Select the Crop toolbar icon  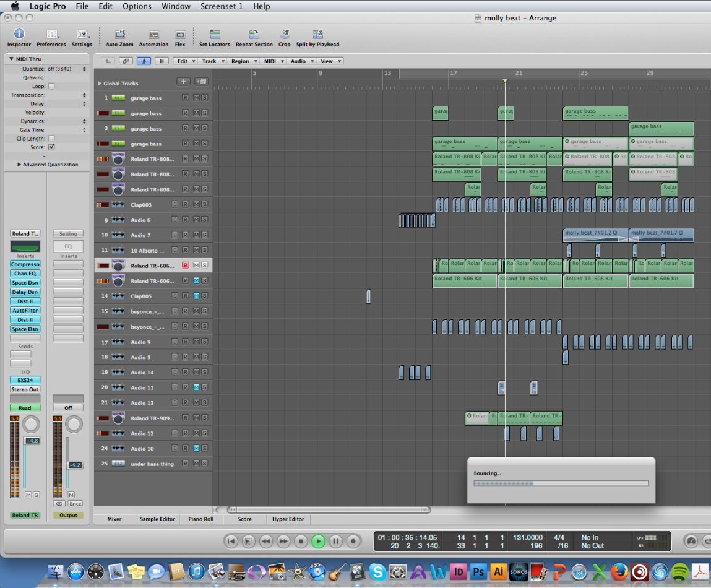tap(285, 34)
